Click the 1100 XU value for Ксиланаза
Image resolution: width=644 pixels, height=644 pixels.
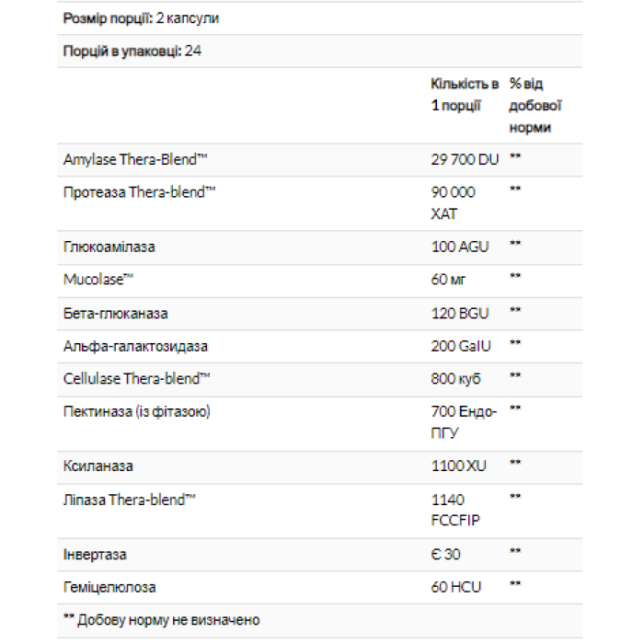(458, 466)
